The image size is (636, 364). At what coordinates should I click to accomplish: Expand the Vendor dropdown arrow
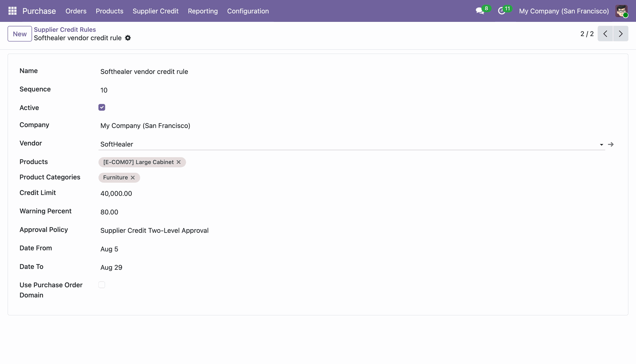tap(602, 145)
